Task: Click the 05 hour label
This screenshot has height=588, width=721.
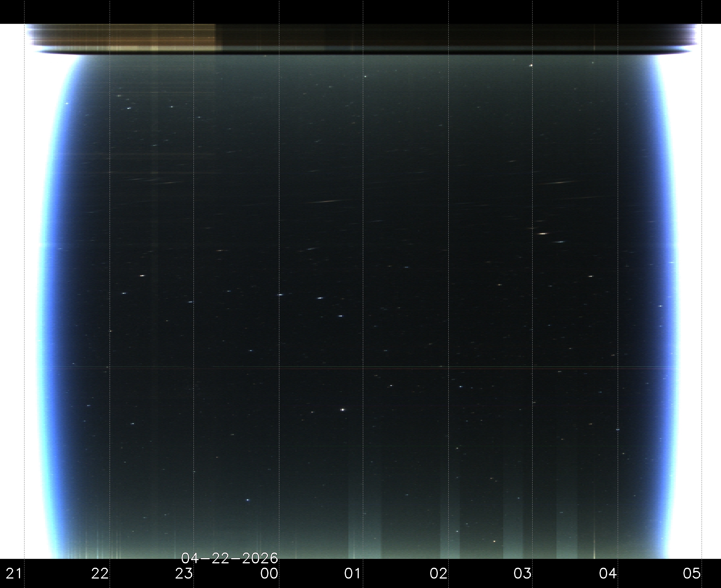Action: (692, 573)
